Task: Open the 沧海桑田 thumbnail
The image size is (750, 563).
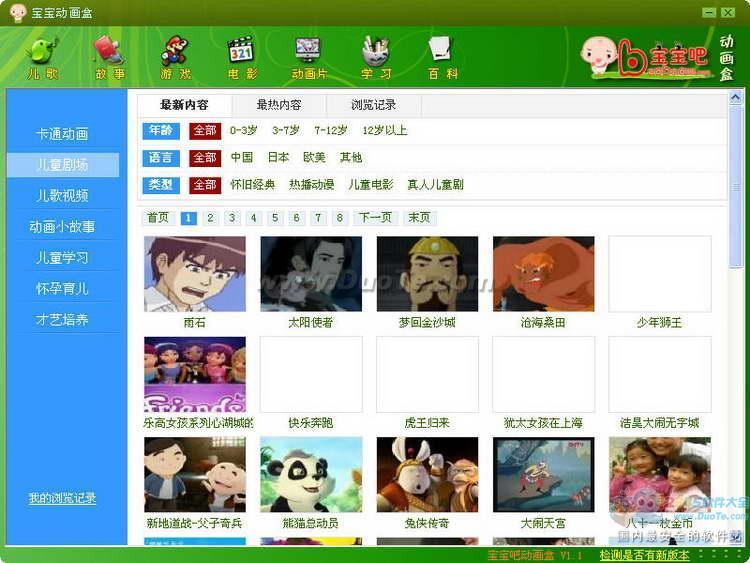Action: click(x=543, y=274)
